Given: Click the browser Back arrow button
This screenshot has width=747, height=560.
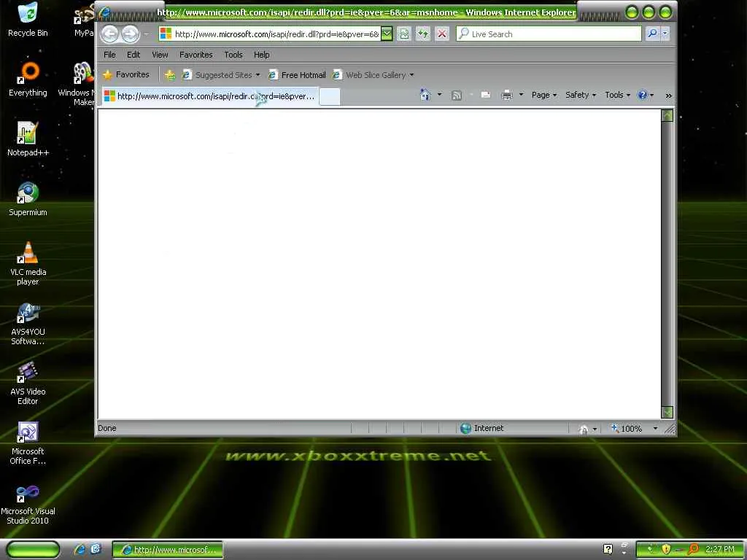Looking at the screenshot, I should coord(109,34).
